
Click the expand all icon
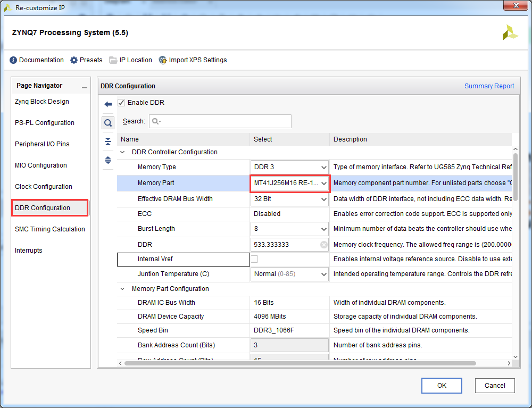pyautogui.click(x=108, y=160)
